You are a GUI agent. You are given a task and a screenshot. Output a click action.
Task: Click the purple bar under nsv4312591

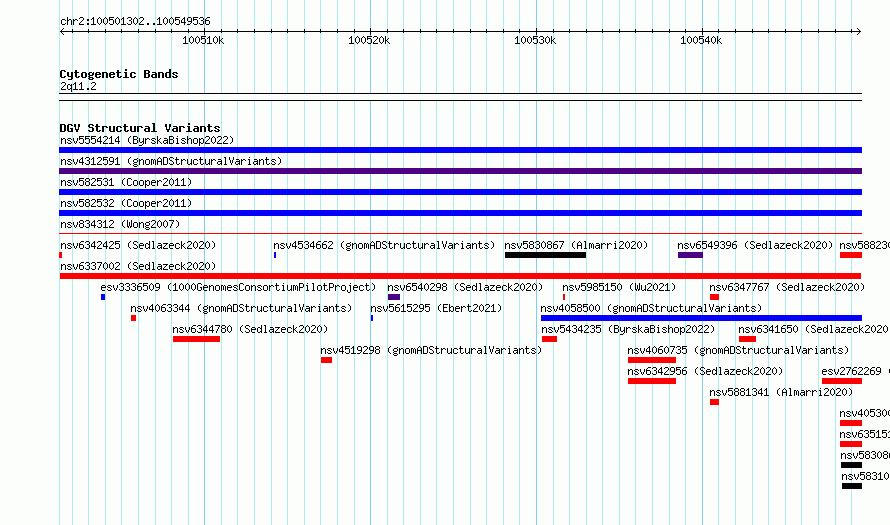(x=460, y=171)
